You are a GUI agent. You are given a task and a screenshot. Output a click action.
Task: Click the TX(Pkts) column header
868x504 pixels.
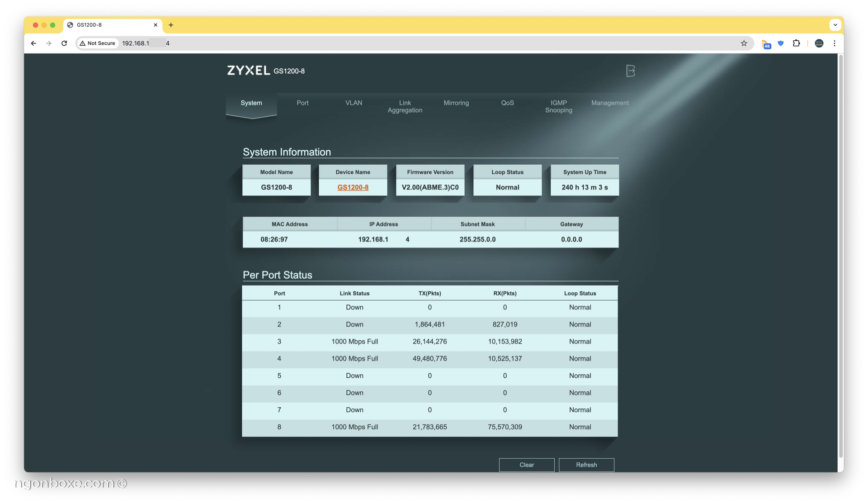pyautogui.click(x=429, y=293)
